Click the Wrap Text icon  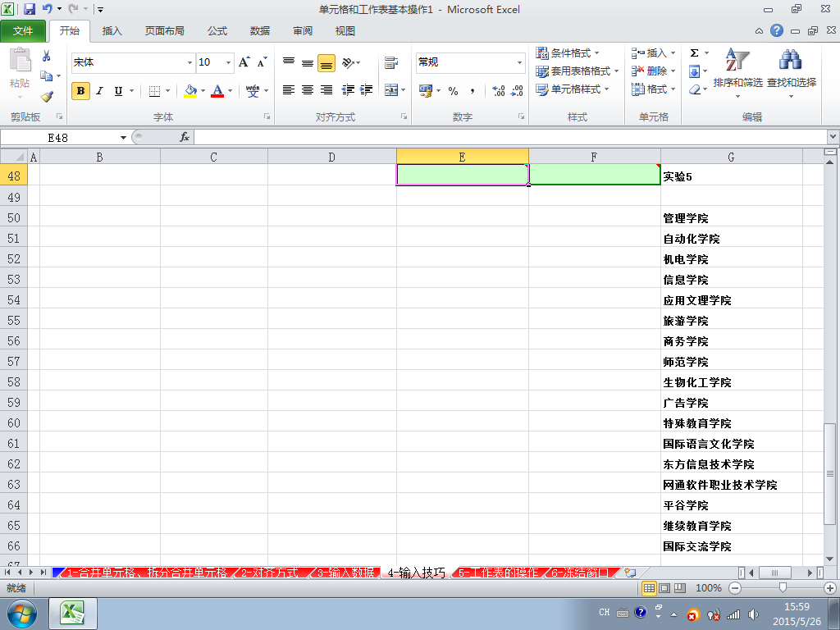pyautogui.click(x=391, y=62)
